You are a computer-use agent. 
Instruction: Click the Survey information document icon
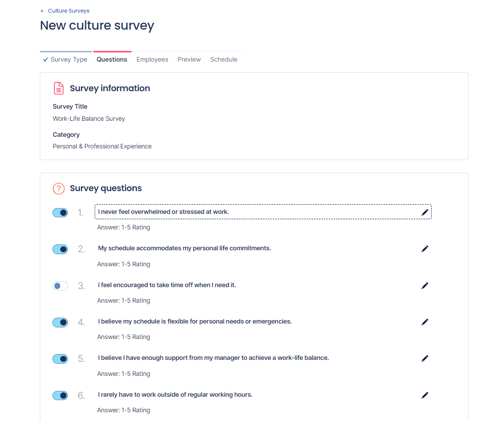pyautogui.click(x=58, y=88)
